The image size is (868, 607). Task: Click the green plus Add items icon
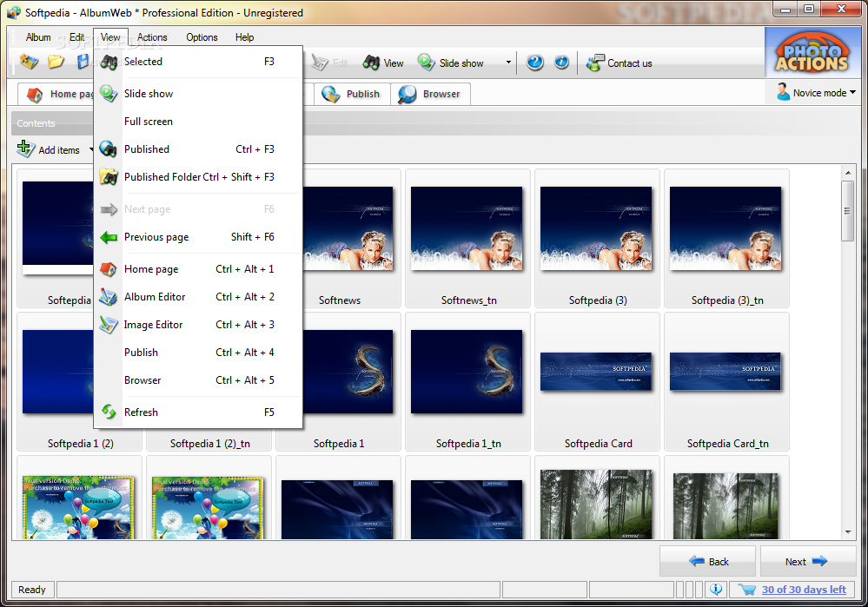25,148
